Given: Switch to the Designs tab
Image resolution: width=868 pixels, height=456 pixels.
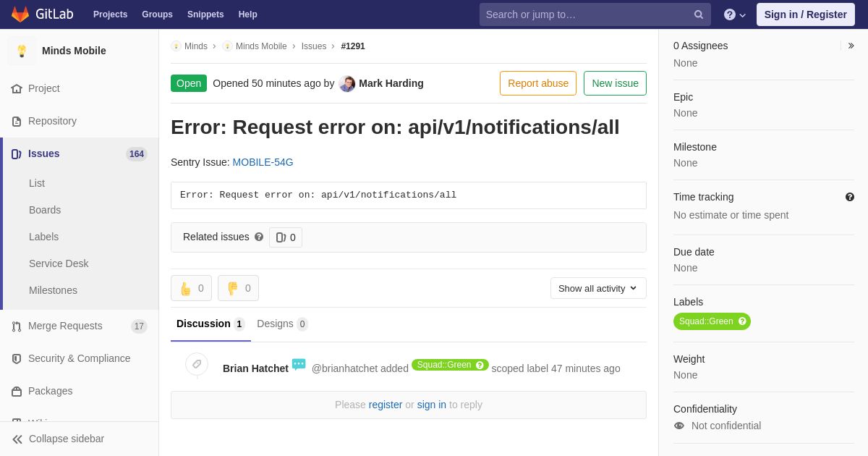Looking at the screenshot, I should (282, 324).
